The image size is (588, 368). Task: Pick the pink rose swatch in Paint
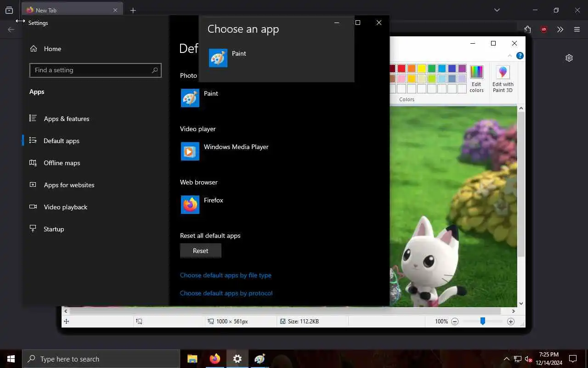click(401, 79)
